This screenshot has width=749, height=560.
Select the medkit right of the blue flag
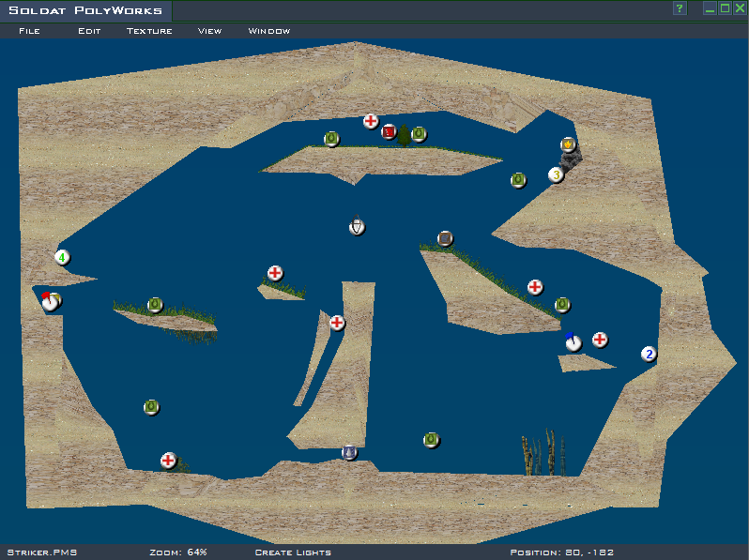point(600,340)
